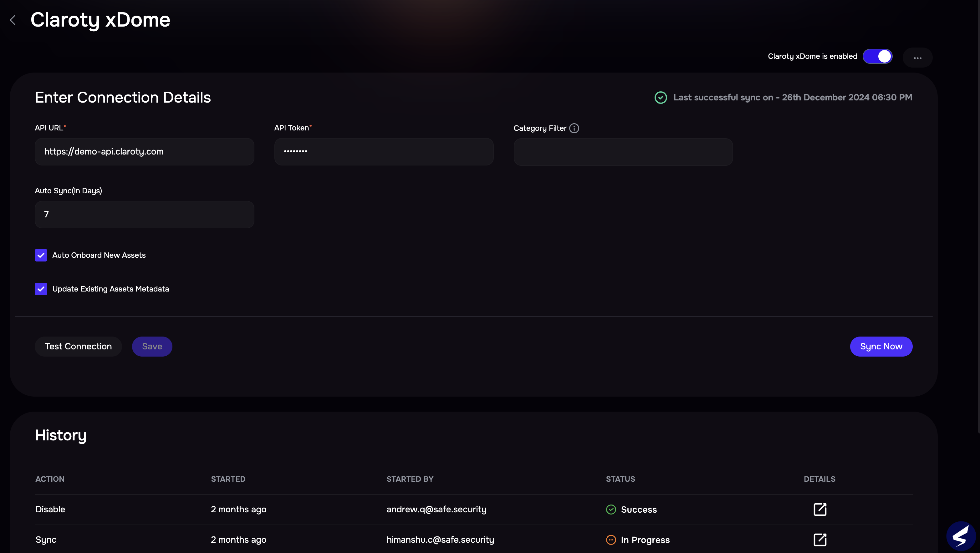Click into the API Token field
This screenshot has width=980, height=553.
point(384,151)
